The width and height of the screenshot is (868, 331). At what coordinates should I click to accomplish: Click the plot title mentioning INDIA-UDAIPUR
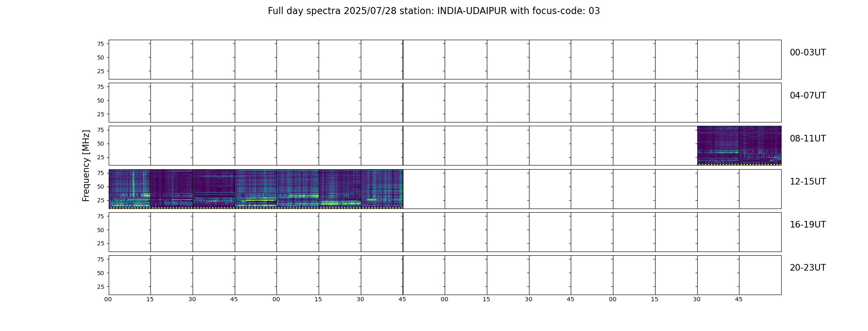click(x=434, y=11)
